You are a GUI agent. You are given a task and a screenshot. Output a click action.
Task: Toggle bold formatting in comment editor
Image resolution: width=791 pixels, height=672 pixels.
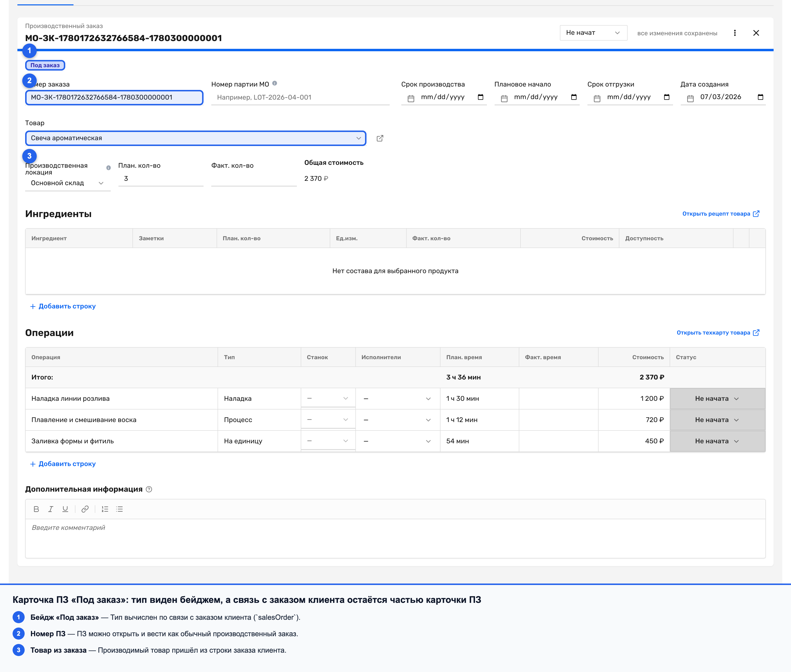(x=36, y=509)
